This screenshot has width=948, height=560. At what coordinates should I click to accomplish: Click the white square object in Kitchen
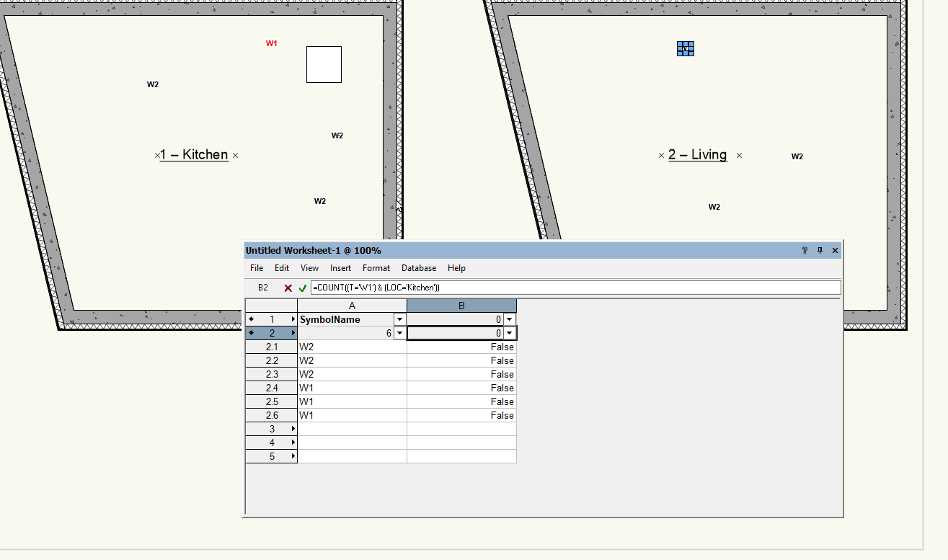point(324,64)
